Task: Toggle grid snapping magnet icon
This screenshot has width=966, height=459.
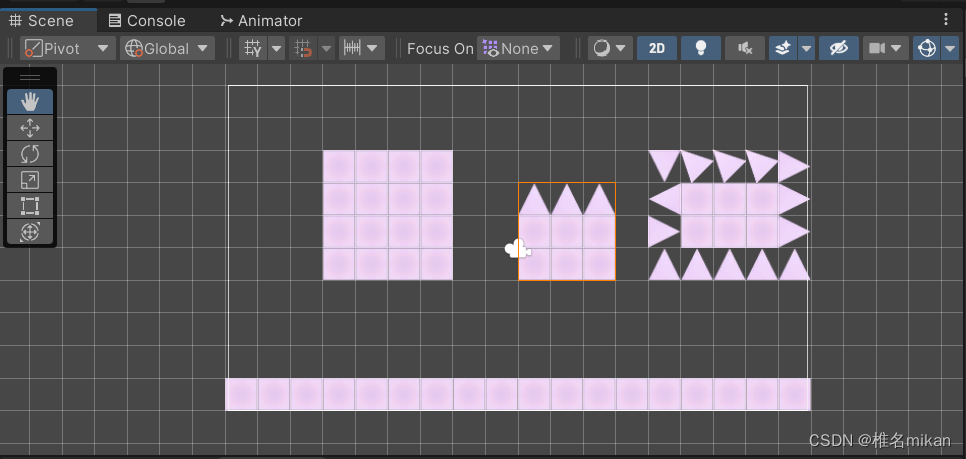Action: tap(302, 48)
